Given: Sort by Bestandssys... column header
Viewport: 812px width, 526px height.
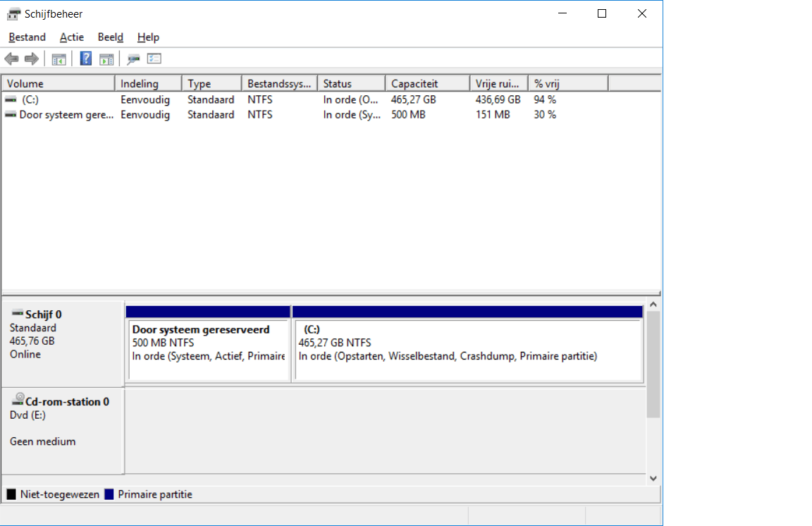Looking at the screenshot, I should click(x=280, y=83).
